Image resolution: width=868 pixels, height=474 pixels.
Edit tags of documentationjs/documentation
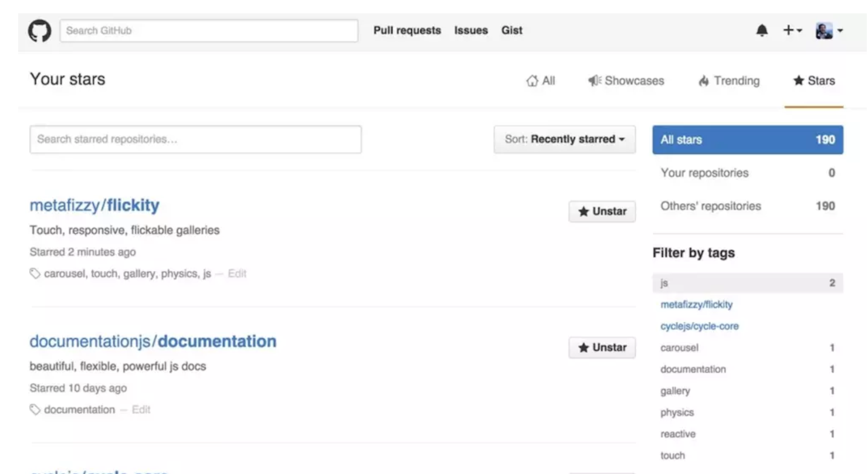point(141,410)
